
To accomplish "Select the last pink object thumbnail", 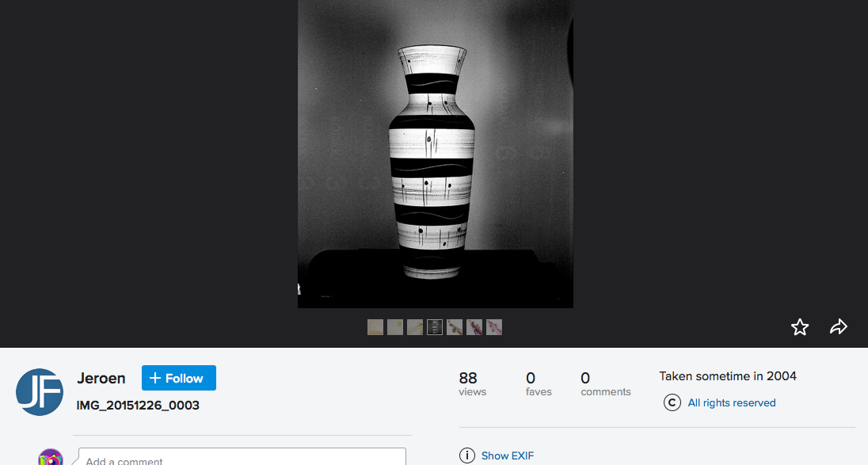I will coord(494,327).
